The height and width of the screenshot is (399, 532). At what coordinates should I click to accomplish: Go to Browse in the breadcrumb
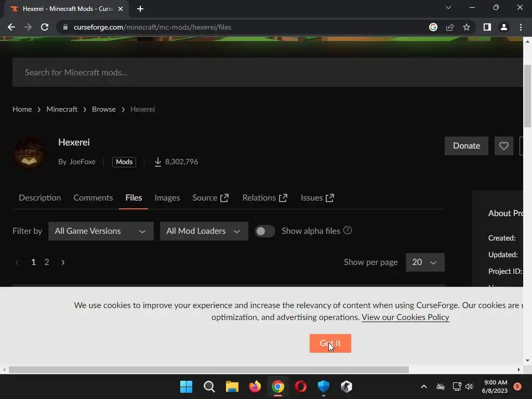(104, 109)
